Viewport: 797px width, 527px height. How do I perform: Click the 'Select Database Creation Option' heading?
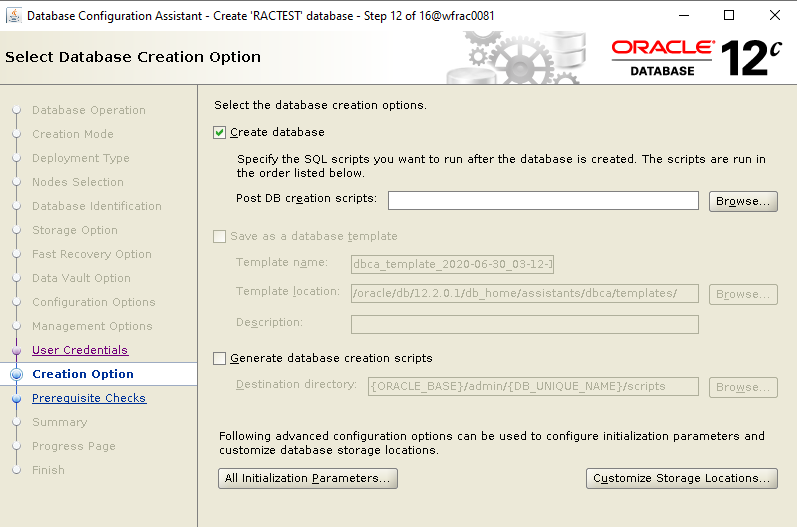click(x=133, y=57)
